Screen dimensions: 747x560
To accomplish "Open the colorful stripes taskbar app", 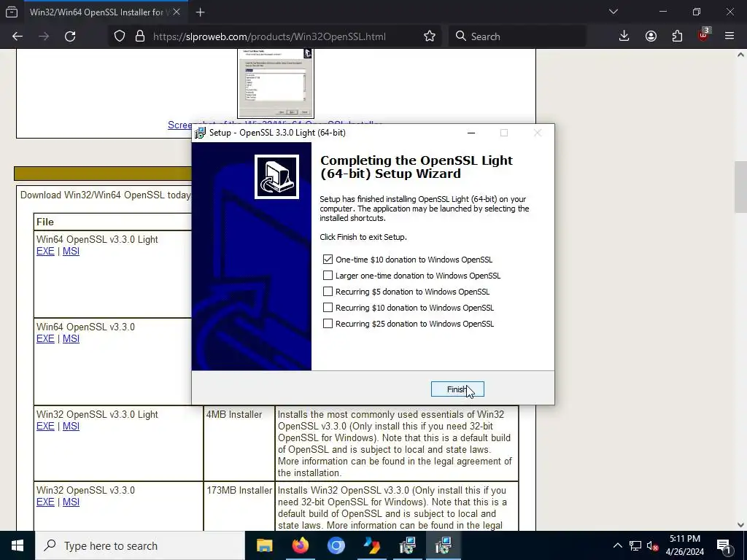I will [x=371, y=545].
